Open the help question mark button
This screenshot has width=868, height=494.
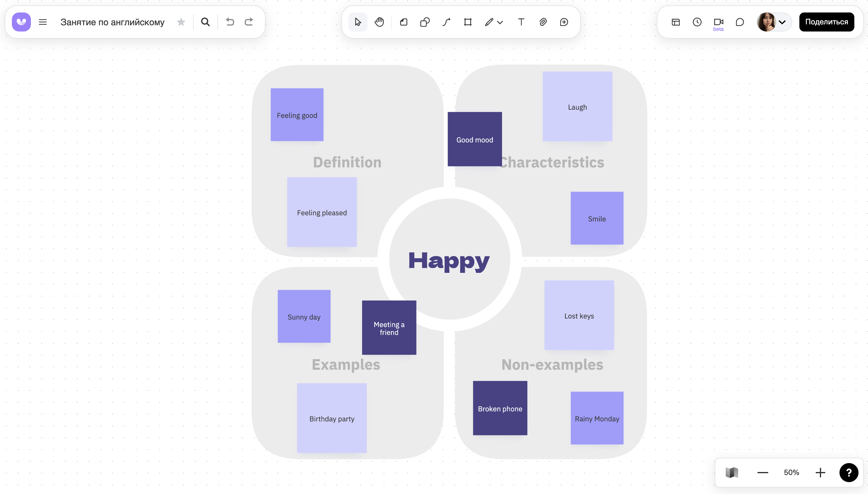click(x=849, y=472)
